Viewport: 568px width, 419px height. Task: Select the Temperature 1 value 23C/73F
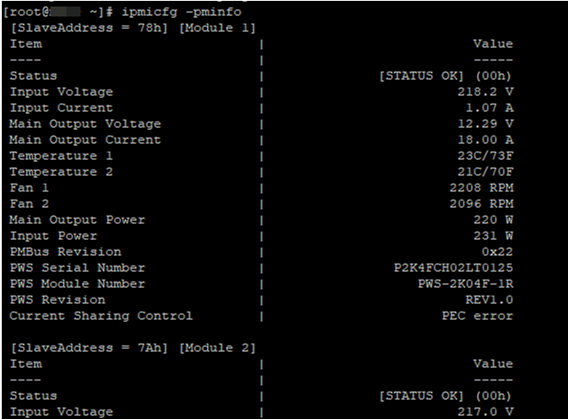[485, 156]
